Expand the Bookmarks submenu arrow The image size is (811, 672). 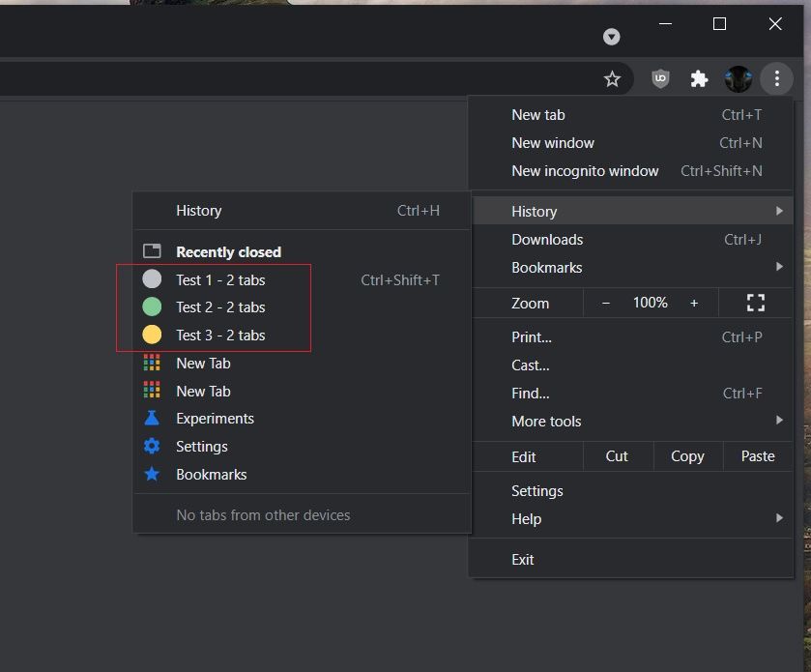pyautogui.click(x=779, y=268)
